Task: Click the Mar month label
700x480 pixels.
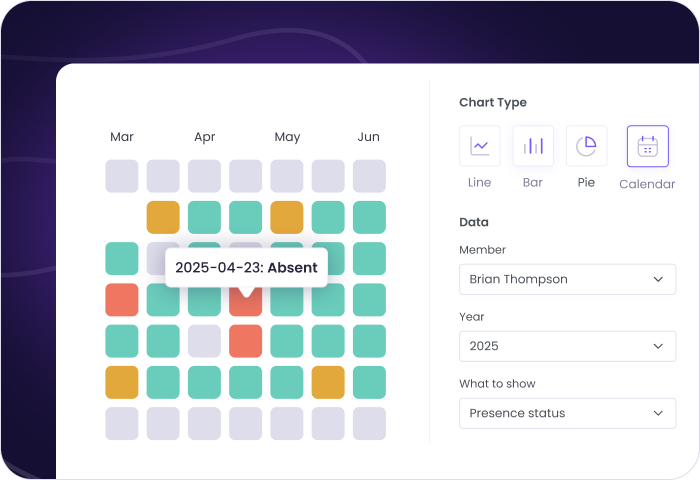Action: (x=122, y=137)
